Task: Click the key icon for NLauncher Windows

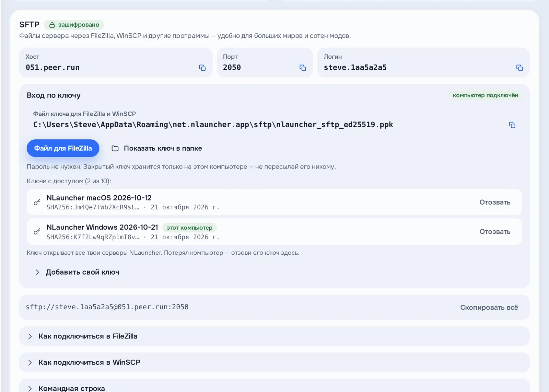Action: tap(37, 232)
